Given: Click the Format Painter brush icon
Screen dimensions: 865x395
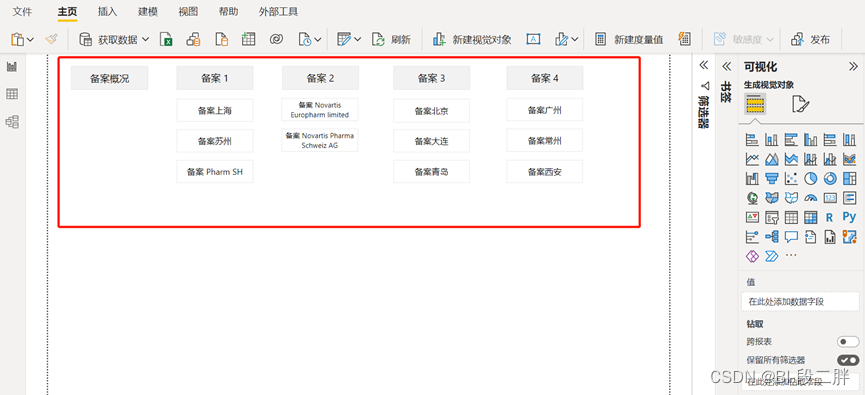Looking at the screenshot, I should click(x=51, y=39).
